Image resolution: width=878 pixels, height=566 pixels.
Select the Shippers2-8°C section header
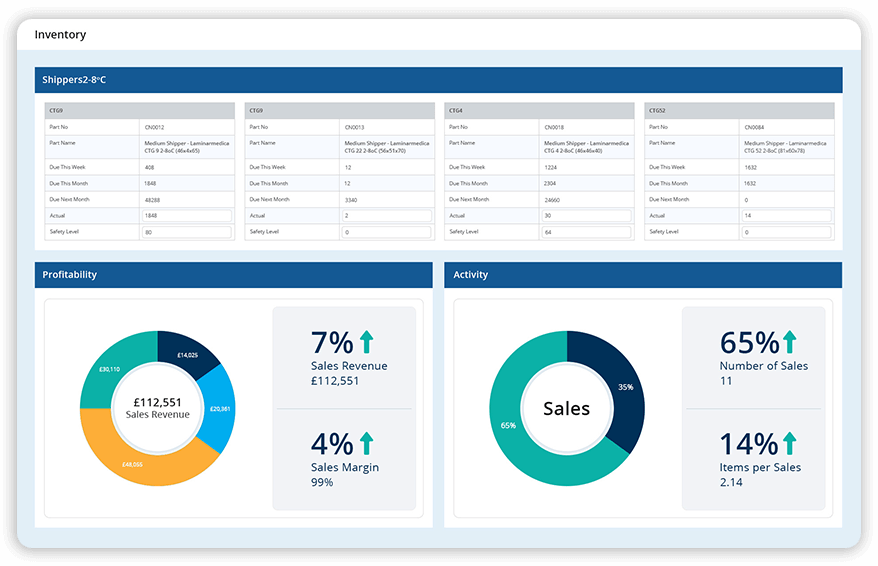point(438,80)
